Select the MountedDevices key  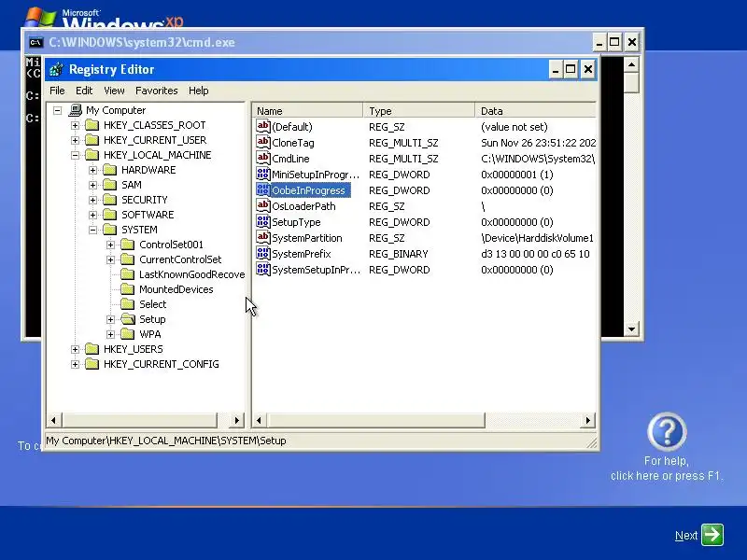(176, 289)
